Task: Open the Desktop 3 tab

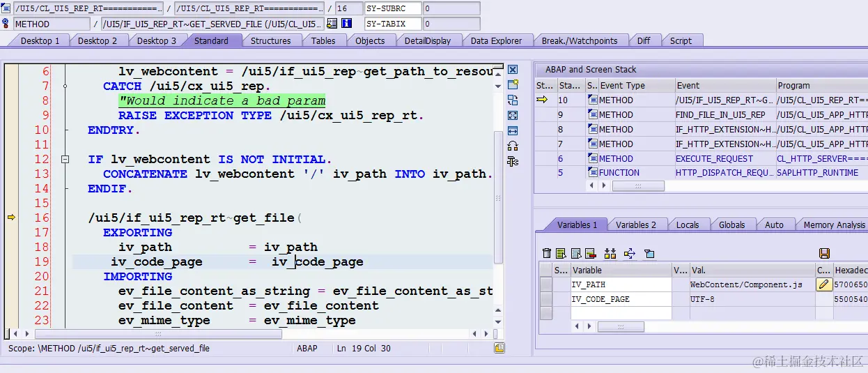Action: click(156, 40)
